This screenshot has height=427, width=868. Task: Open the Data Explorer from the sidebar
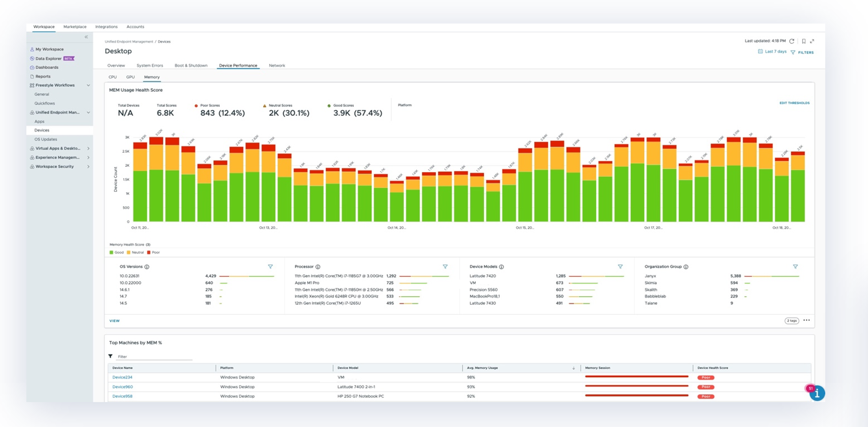[50, 58]
